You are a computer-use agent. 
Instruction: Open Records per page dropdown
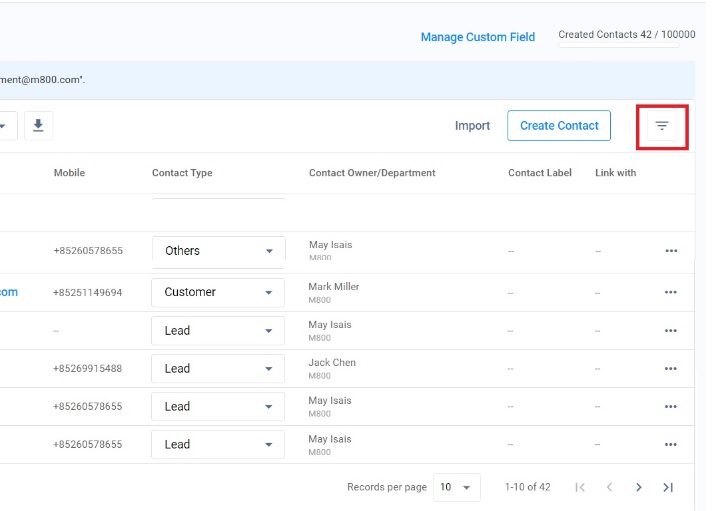point(456,487)
